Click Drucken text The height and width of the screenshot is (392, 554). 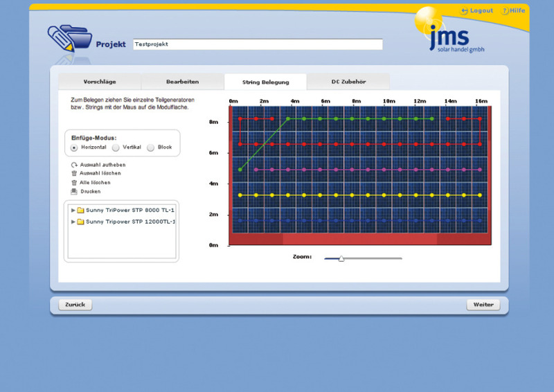click(91, 191)
